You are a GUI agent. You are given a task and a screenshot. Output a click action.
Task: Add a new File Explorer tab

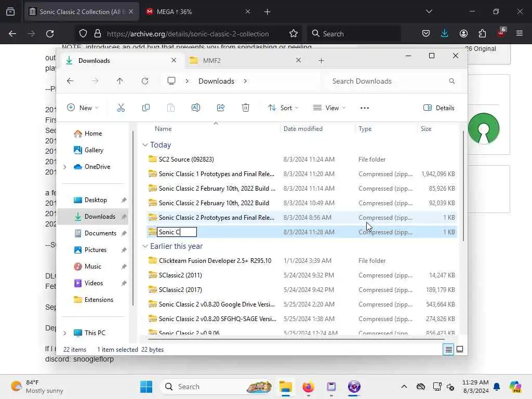tap(321, 61)
